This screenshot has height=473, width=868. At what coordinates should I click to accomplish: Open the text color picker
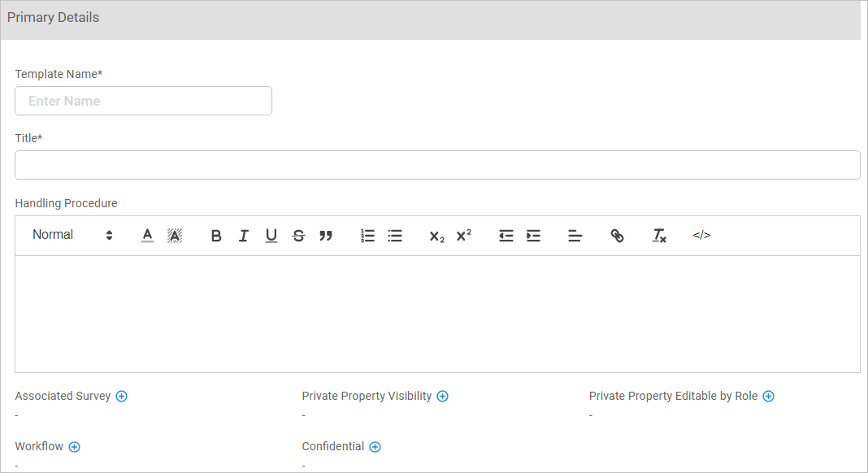pyautogui.click(x=147, y=236)
